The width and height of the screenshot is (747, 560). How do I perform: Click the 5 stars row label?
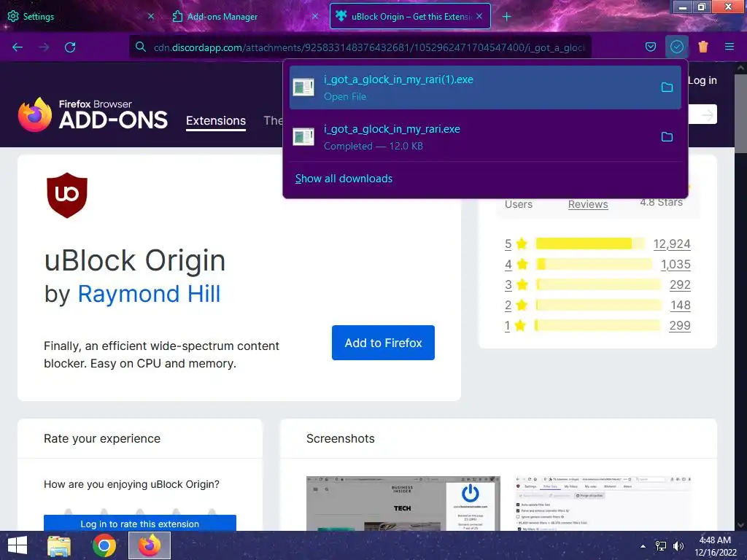516,244
